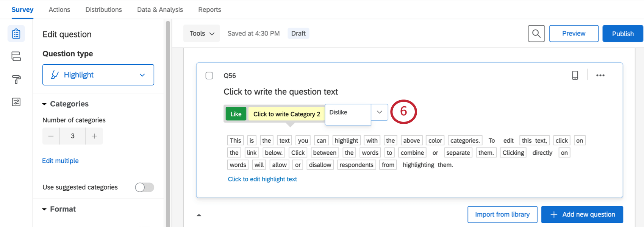644x227 pixels.
Task: Open the survey builder clipboard icon
Action: (x=16, y=34)
